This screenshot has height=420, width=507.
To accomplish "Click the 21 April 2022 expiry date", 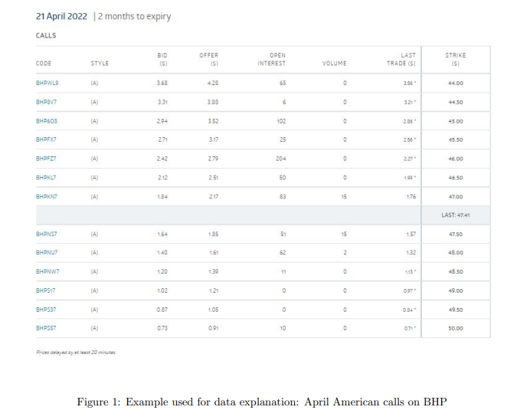I will click(x=61, y=17).
